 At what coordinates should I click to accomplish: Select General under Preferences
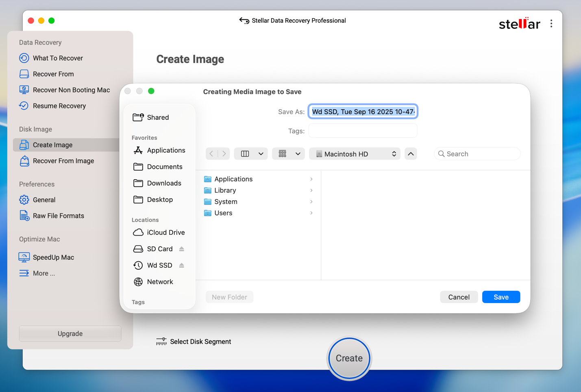[x=44, y=200]
